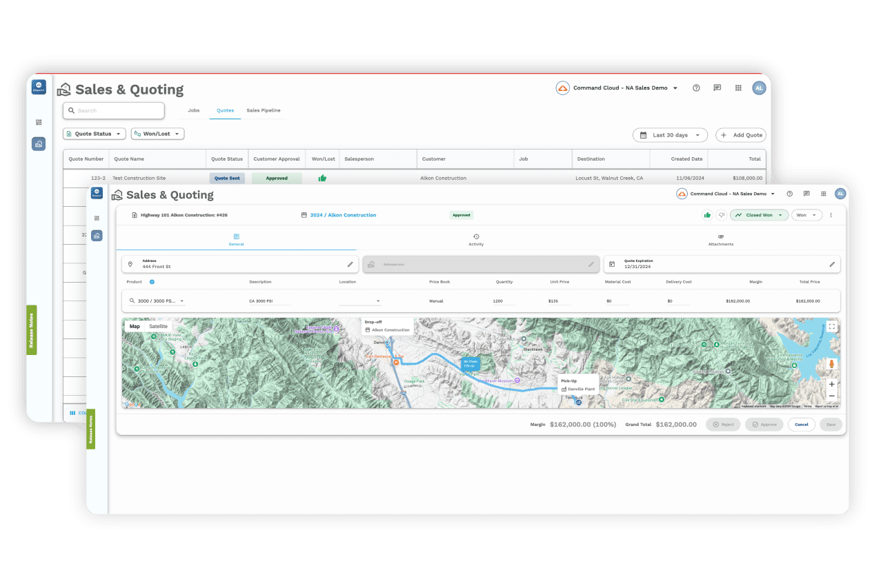Viewport: 883px width, 588px height.
Task: Open the apps grid icon in back window
Action: [x=738, y=88]
